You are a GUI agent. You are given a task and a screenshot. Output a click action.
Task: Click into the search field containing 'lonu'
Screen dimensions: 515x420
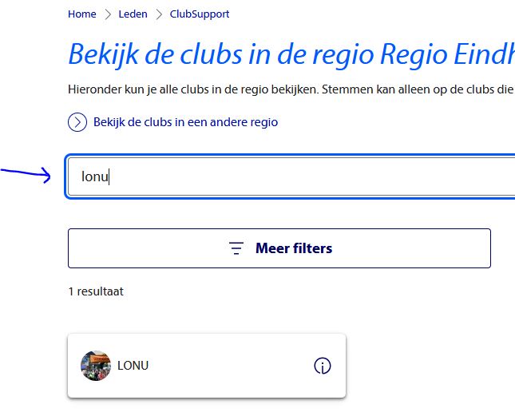pyautogui.click(x=240, y=176)
